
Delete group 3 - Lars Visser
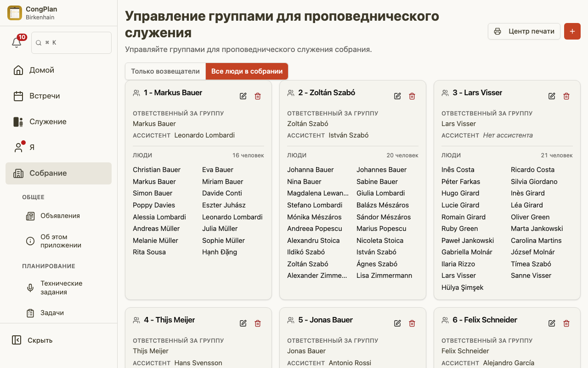click(x=566, y=96)
